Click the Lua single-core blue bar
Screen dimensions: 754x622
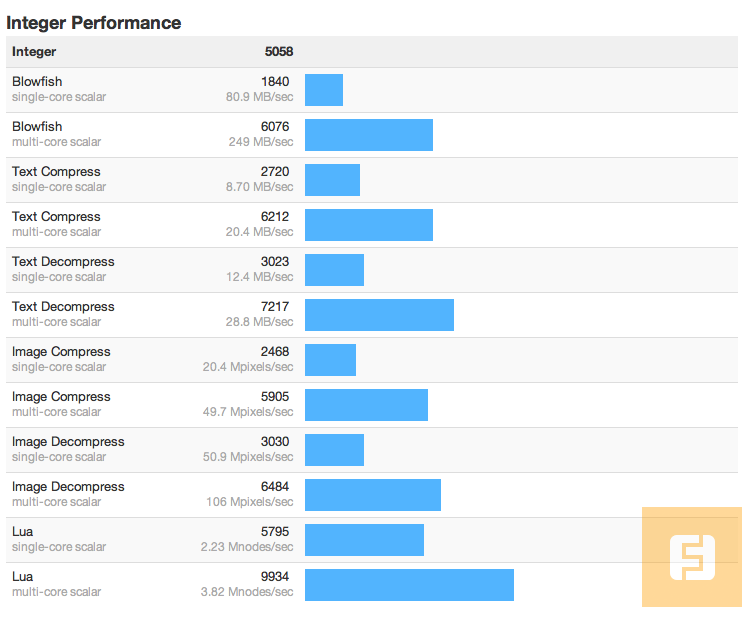tap(364, 540)
